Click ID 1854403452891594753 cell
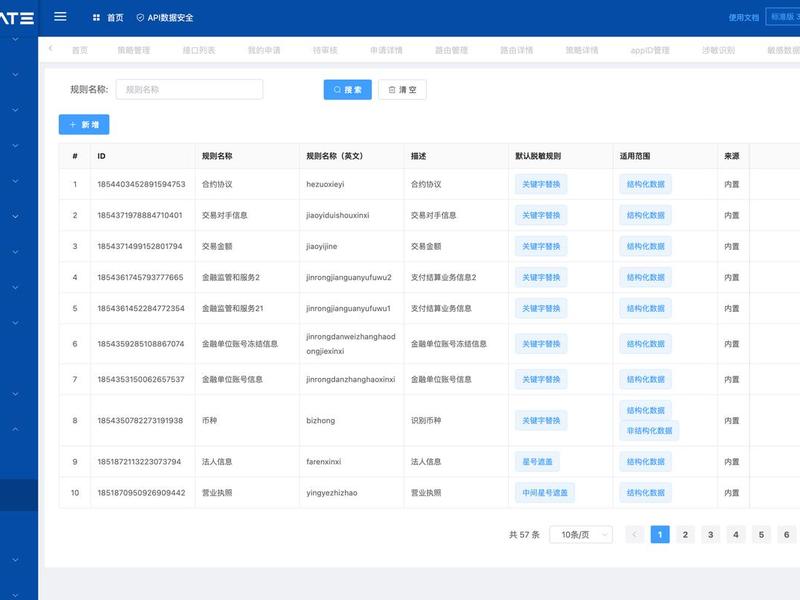800x600 pixels. pyautogui.click(x=141, y=184)
